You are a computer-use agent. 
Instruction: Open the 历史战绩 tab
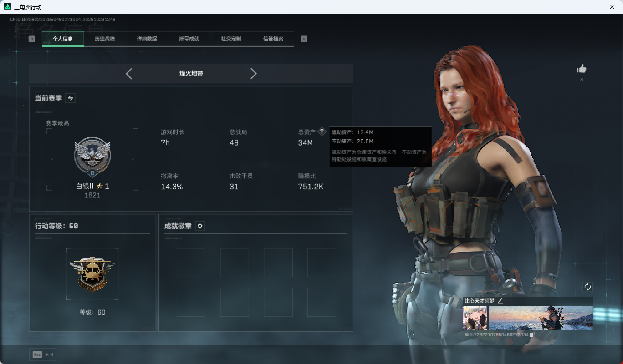[x=105, y=39]
